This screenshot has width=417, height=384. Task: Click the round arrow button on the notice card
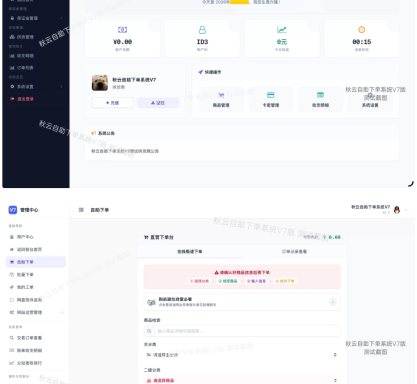point(333,302)
